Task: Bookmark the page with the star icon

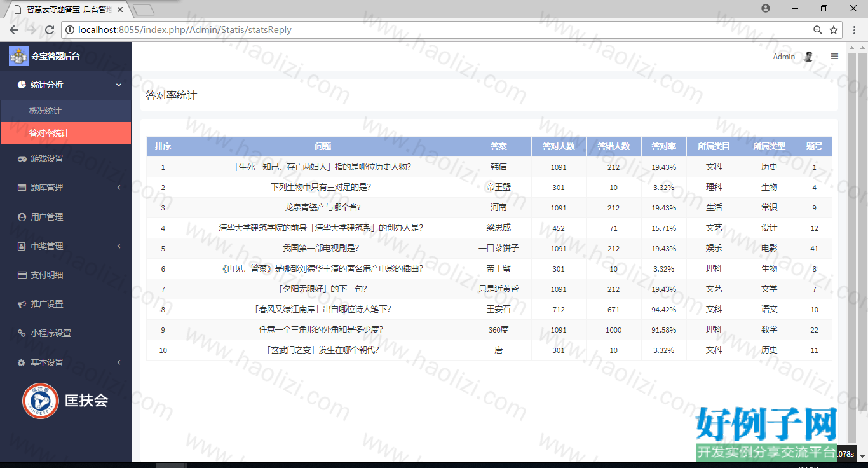Action: [x=834, y=30]
